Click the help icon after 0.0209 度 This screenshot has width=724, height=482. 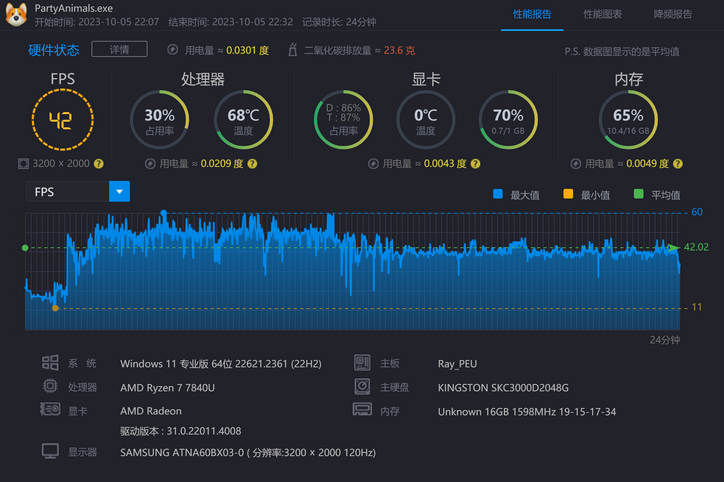click(x=252, y=163)
